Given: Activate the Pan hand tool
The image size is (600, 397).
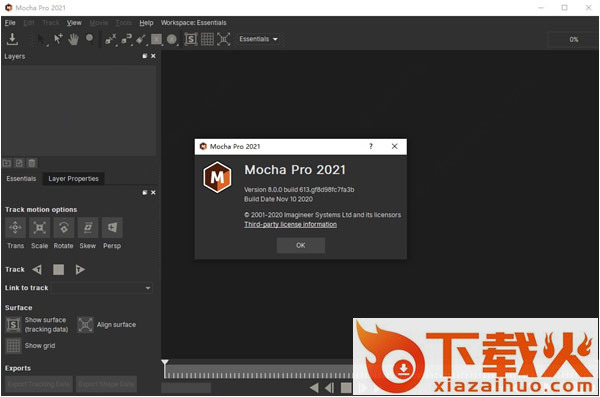Looking at the screenshot, I should coord(73,39).
